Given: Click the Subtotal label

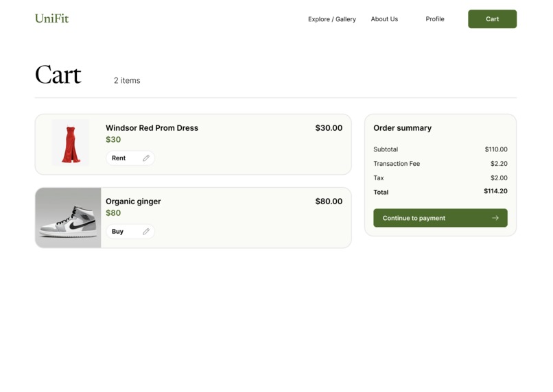Looking at the screenshot, I should pos(386,149).
